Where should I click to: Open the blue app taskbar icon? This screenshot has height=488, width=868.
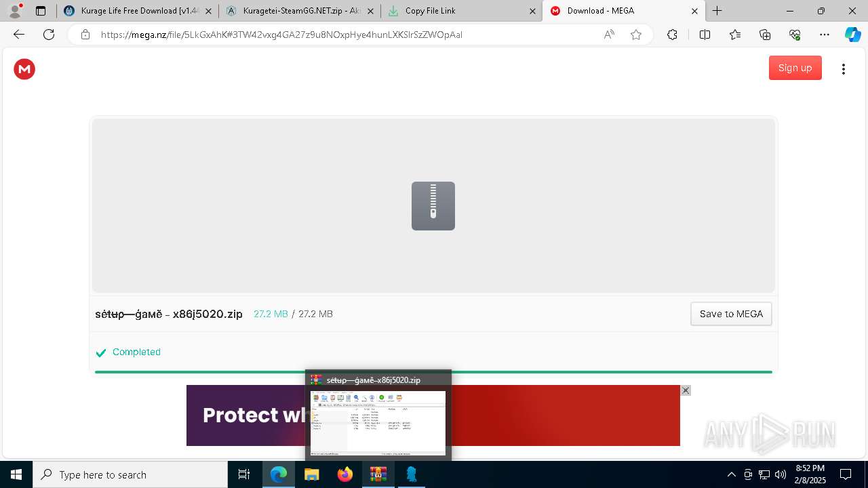pos(412,474)
